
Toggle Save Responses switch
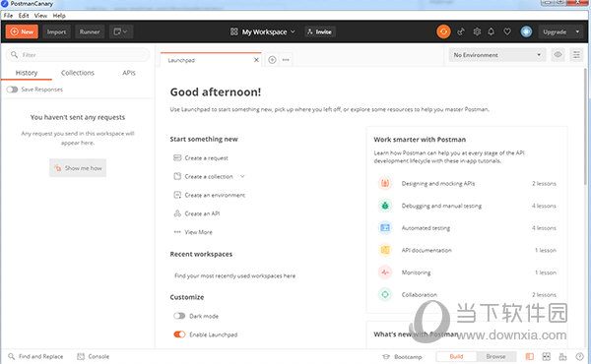[12, 90]
